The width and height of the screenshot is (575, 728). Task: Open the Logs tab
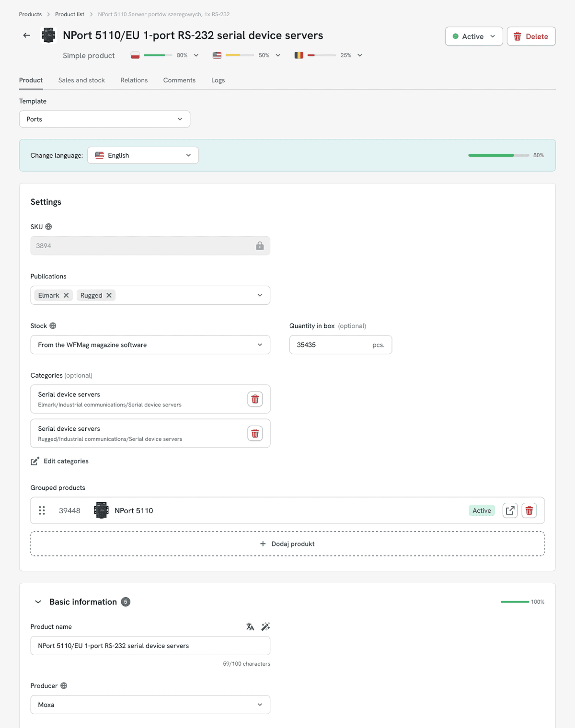(x=218, y=80)
